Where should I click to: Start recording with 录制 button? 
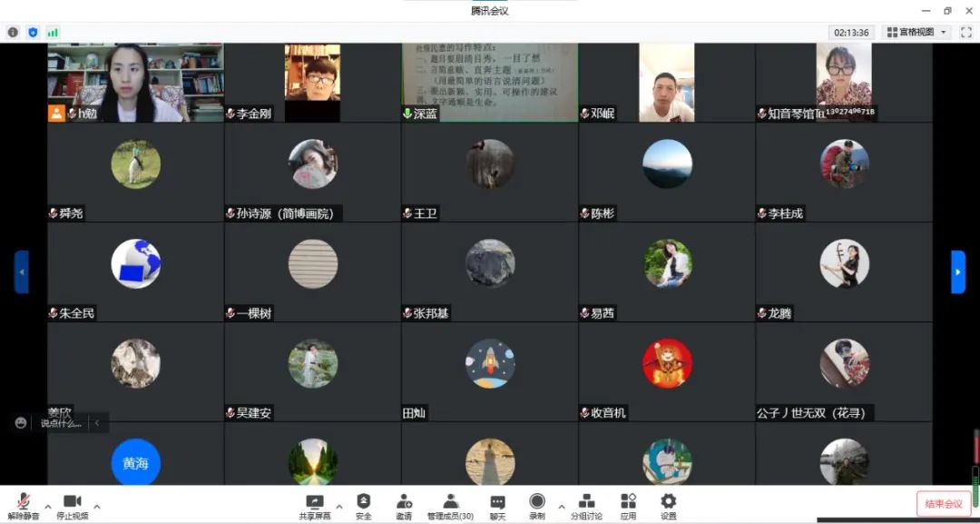[x=537, y=507]
